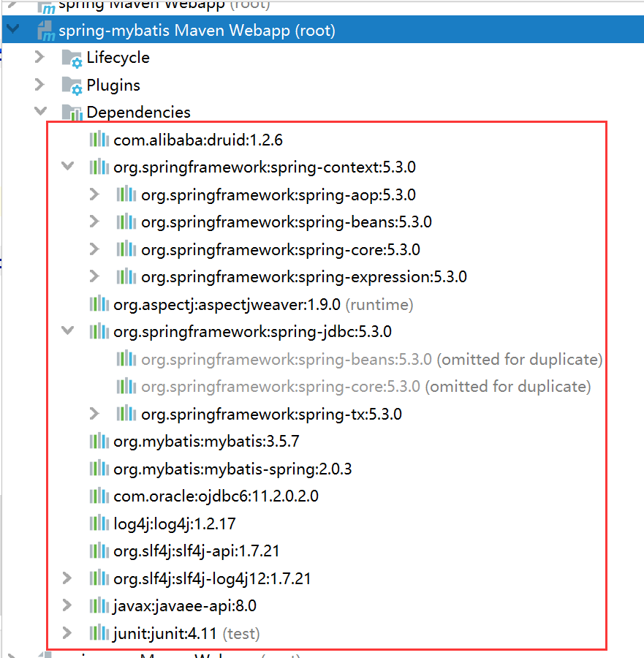
Task: Select the 'Plugins' label
Action: pyautogui.click(x=113, y=86)
